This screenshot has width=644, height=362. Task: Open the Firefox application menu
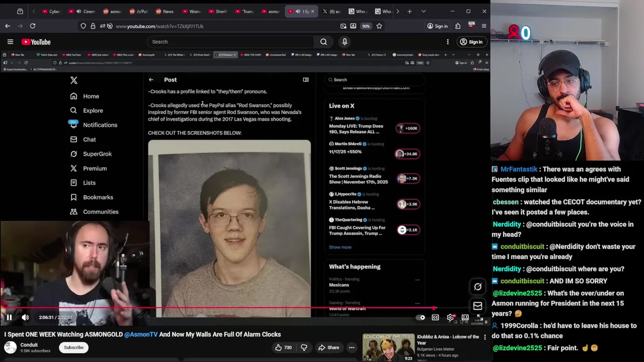tap(484, 26)
